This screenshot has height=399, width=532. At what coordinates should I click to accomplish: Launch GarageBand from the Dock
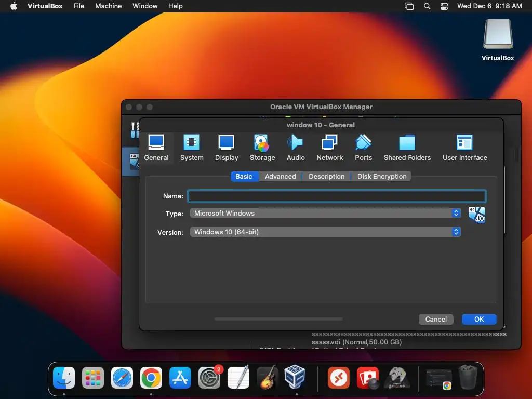click(268, 377)
